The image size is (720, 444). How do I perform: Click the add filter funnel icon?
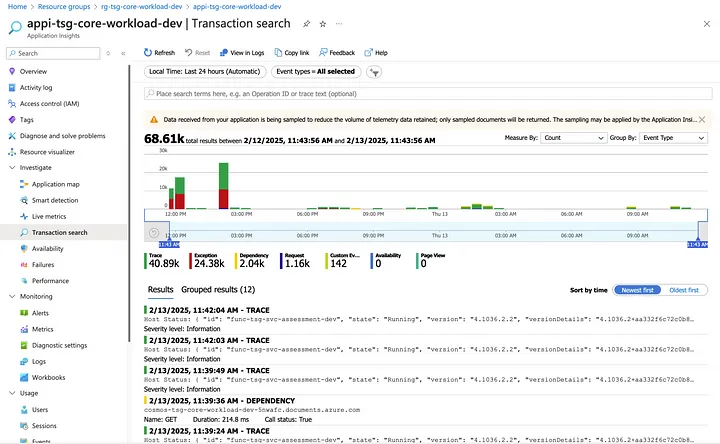(375, 72)
